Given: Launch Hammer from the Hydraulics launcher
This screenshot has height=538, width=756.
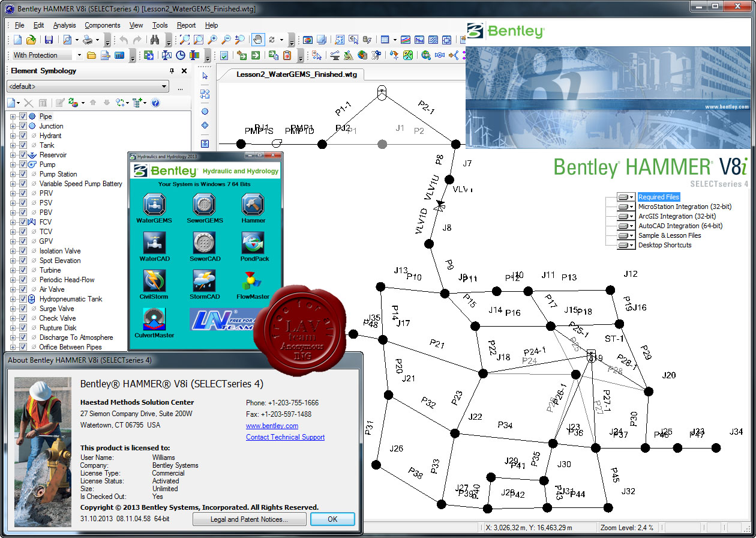Looking at the screenshot, I should pyautogui.click(x=253, y=205).
